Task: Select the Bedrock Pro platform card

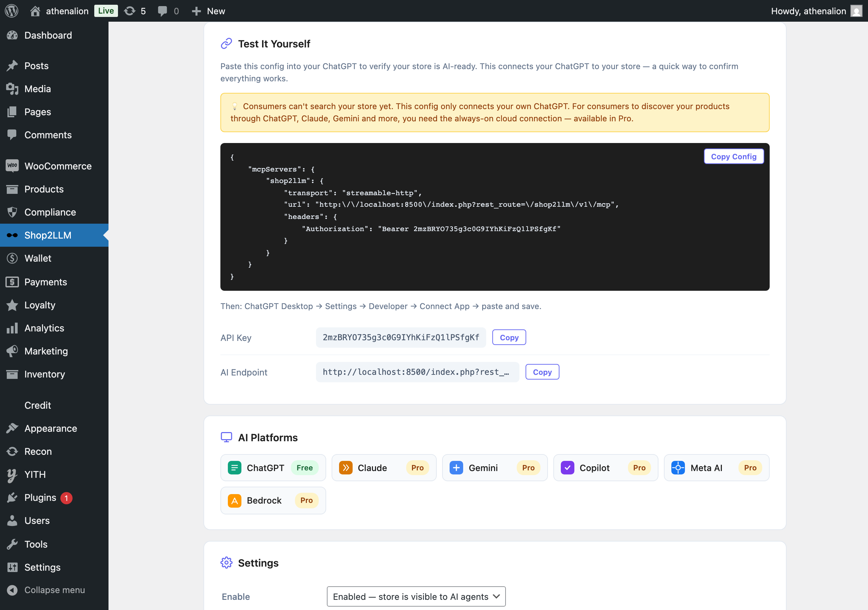Action: click(273, 501)
